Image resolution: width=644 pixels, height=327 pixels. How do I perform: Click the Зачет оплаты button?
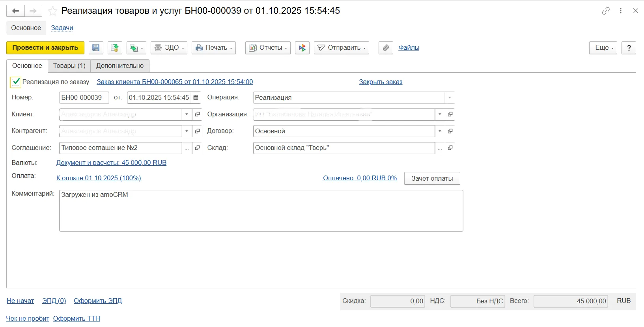pos(432,178)
